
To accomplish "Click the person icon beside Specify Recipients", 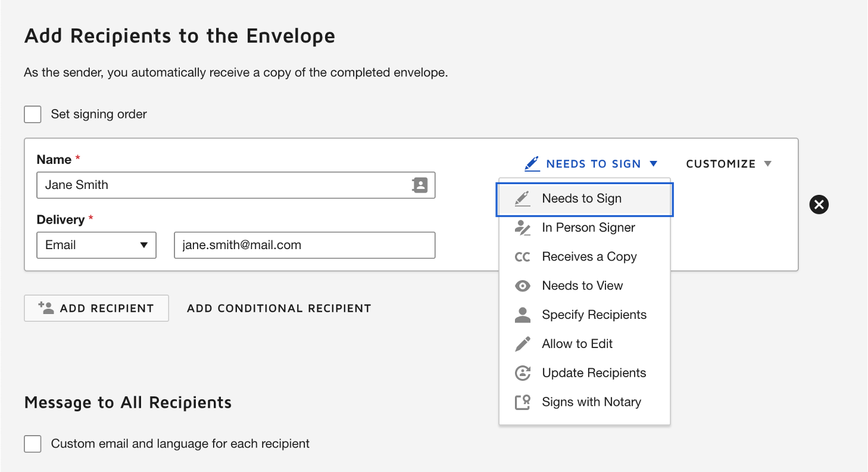I will (522, 315).
